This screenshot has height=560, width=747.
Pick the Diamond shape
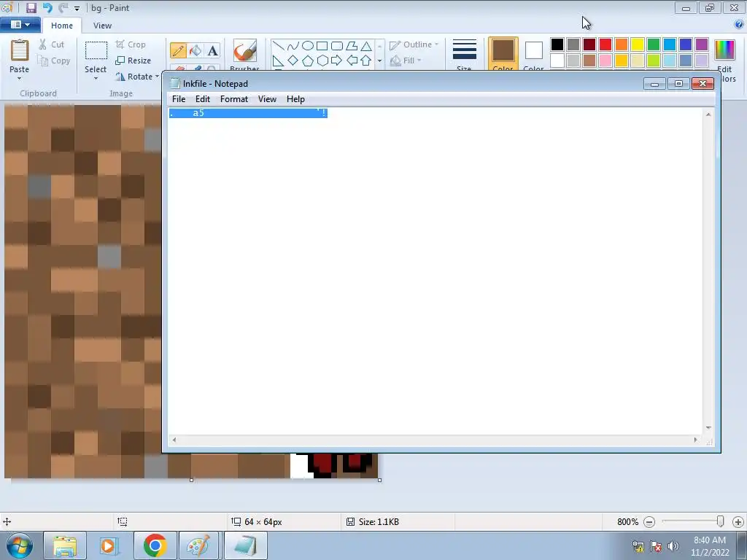point(293,61)
